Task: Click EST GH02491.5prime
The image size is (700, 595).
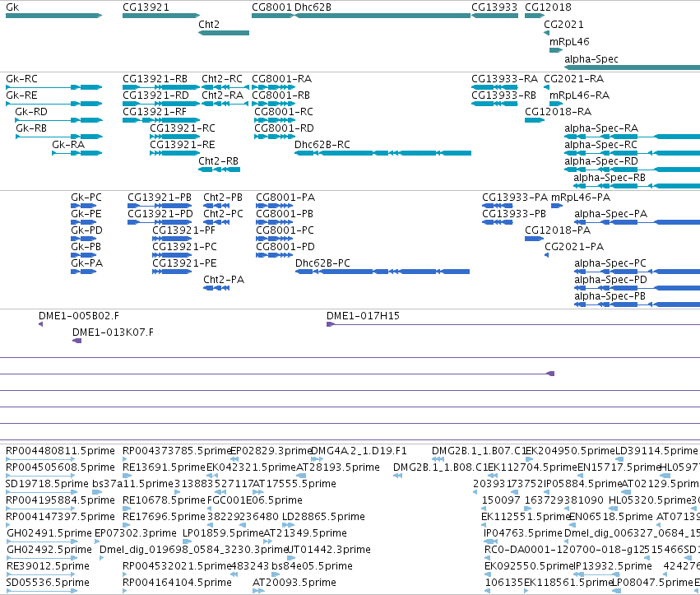Action: coord(49,533)
